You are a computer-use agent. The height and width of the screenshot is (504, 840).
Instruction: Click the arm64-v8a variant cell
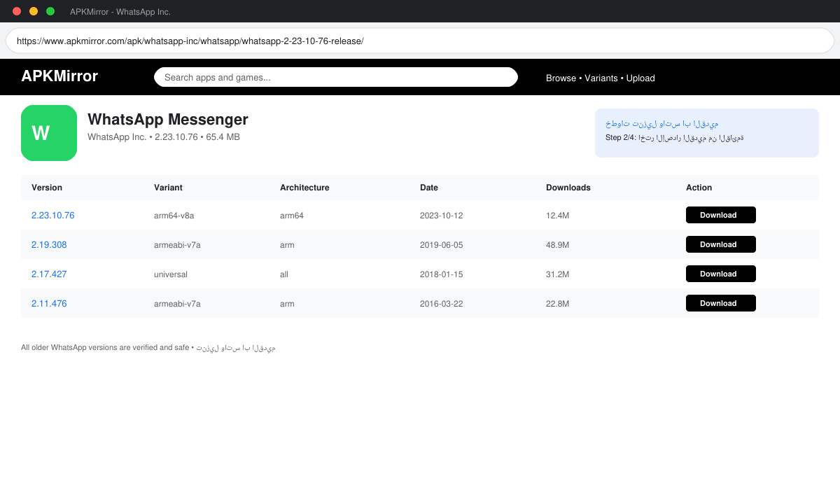pos(174,216)
